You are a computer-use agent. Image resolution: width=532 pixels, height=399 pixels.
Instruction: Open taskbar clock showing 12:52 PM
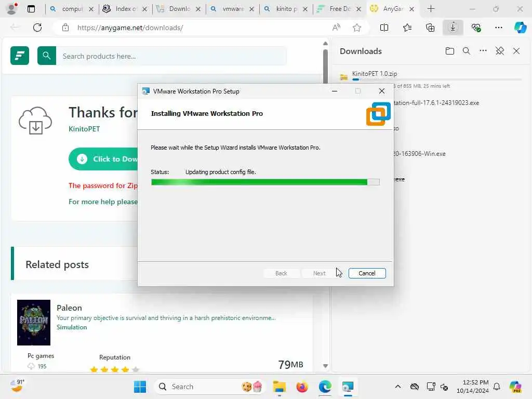(x=473, y=387)
